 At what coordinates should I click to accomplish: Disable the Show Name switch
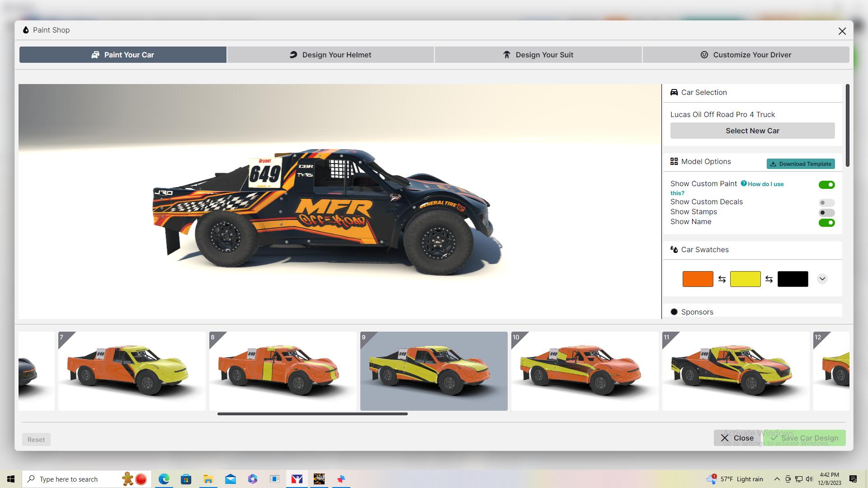point(826,222)
